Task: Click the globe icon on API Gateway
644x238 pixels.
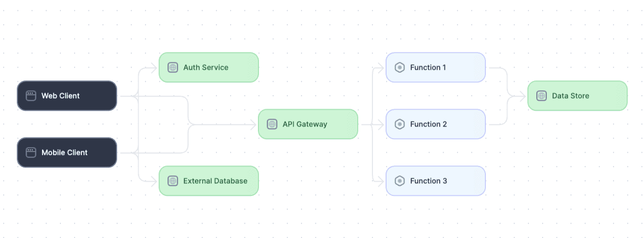Action: 272,124
